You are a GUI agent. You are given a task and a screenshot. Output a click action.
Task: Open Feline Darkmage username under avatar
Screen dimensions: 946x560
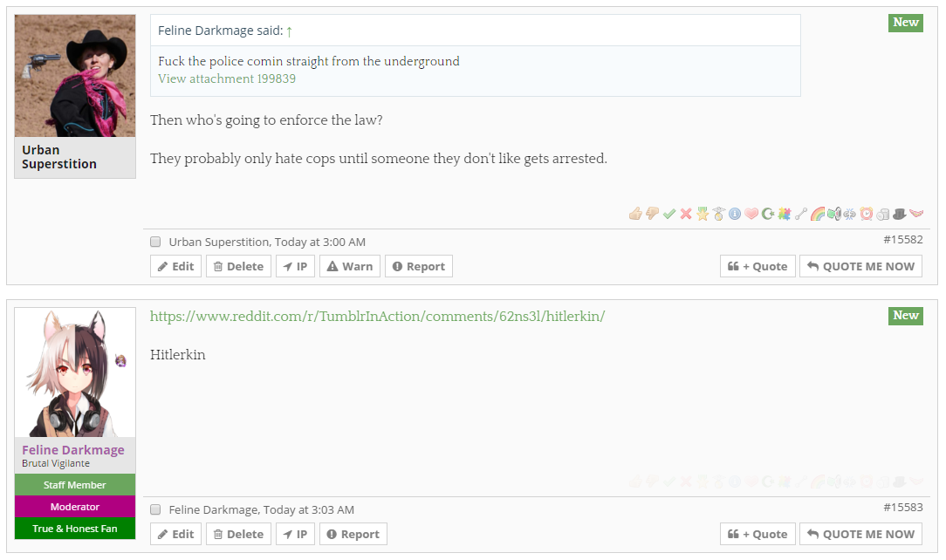click(x=73, y=450)
